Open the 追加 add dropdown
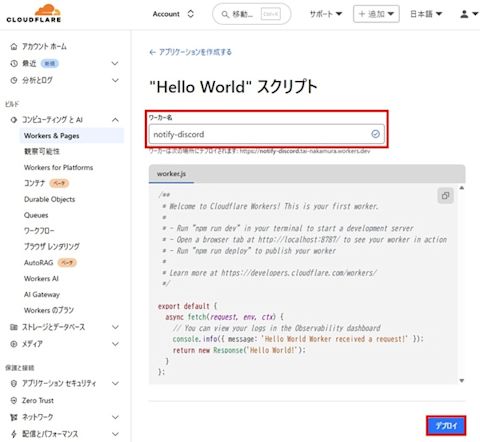The height and width of the screenshot is (442, 480). pyautogui.click(x=376, y=14)
